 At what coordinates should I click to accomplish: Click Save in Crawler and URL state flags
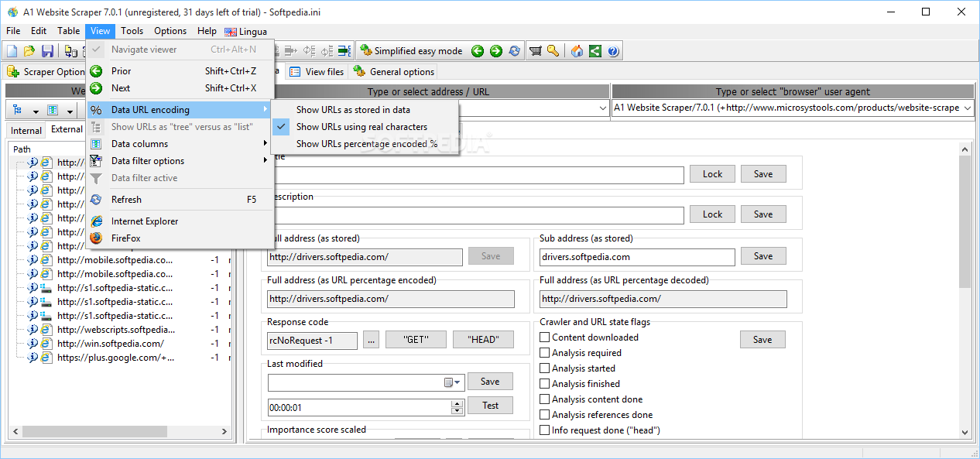pyautogui.click(x=762, y=340)
